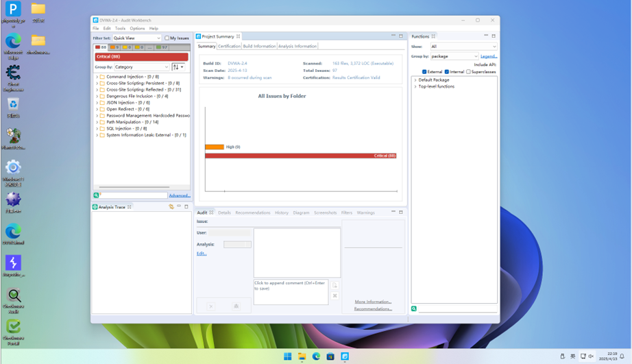Click the Functions panel search icon
Screen dimensions: 632x364
pos(414,308)
